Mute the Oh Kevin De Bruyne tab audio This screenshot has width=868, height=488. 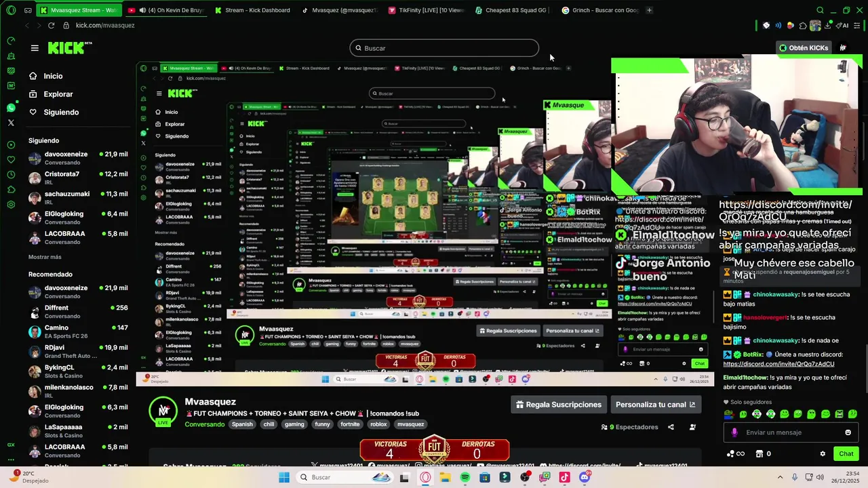(x=142, y=10)
